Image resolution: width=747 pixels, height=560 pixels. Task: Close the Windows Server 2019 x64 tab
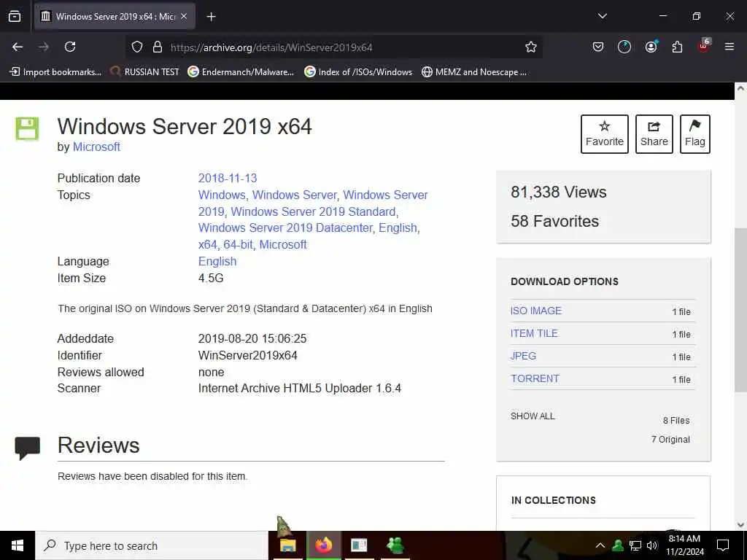click(184, 16)
